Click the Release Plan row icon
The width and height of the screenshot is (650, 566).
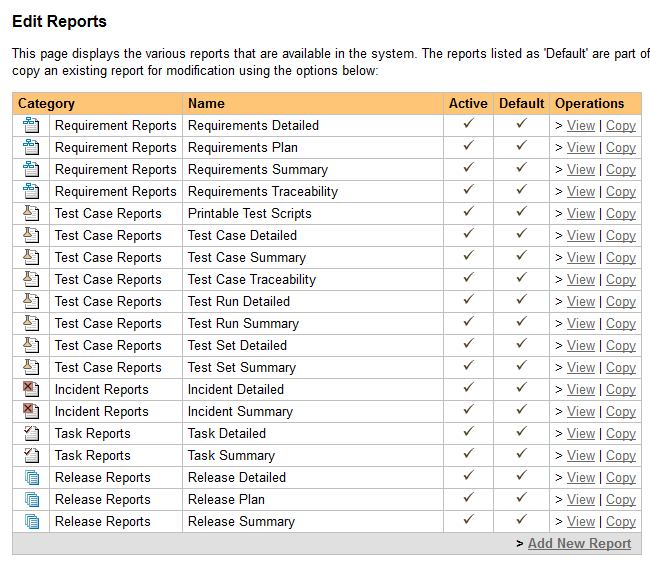coord(31,500)
